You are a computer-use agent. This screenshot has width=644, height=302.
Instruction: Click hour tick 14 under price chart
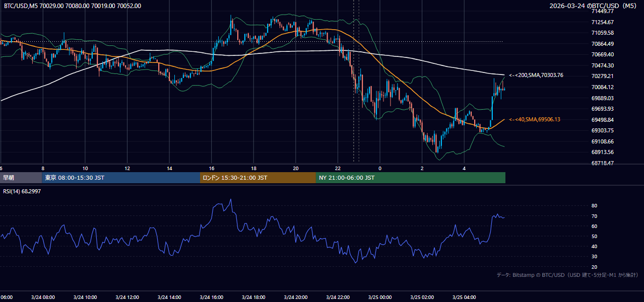(x=169, y=168)
